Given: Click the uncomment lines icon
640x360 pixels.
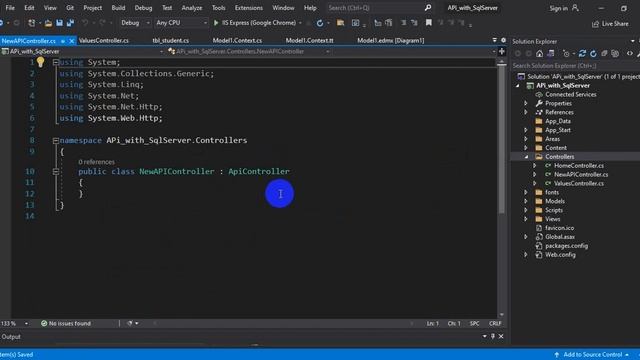Looking at the screenshot, I should coord(414,23).
